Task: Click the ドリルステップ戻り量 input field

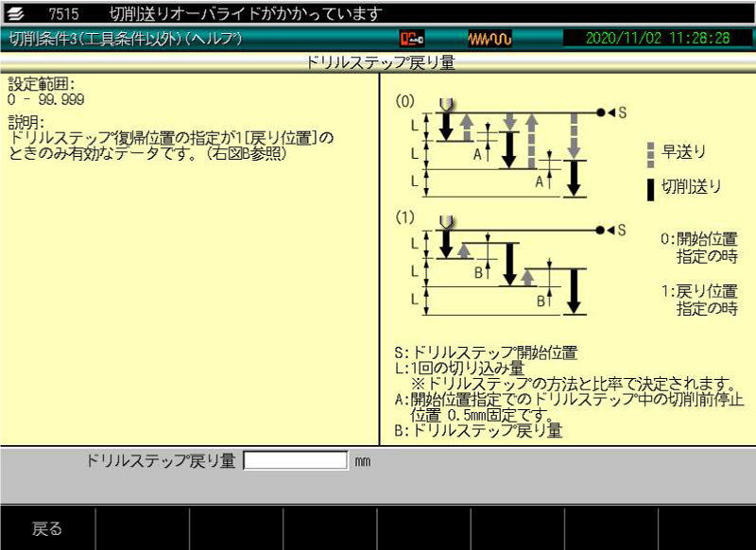Action: 298,460
